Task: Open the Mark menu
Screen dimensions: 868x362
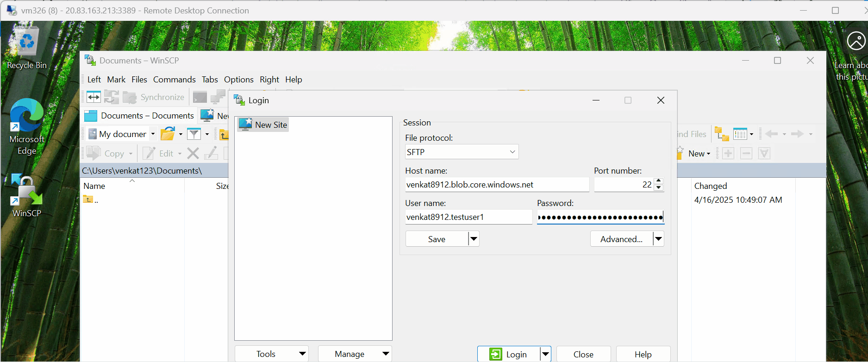Action: tap(116, 80)
